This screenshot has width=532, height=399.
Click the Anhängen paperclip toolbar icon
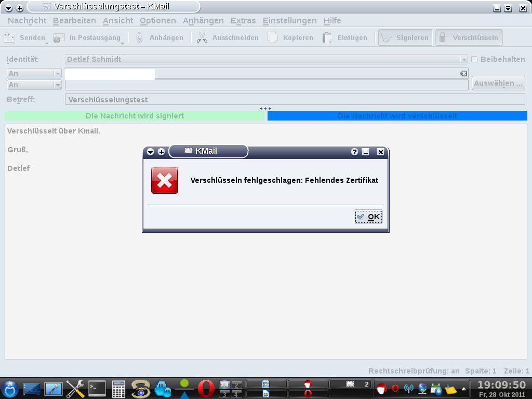click(x=139, y=37)
